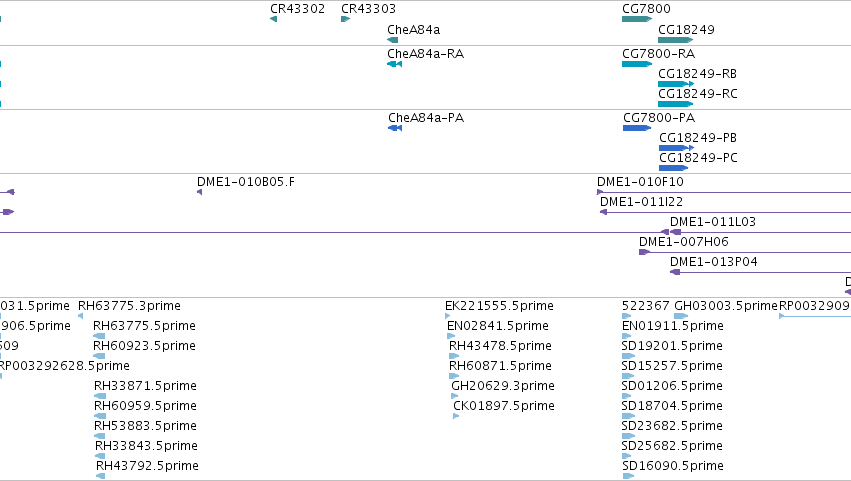Image resolution: width=851 pixels, height=481 pixels.
Task: Select the CheA84a-RA transcript glyph
Action: [395, 64]
